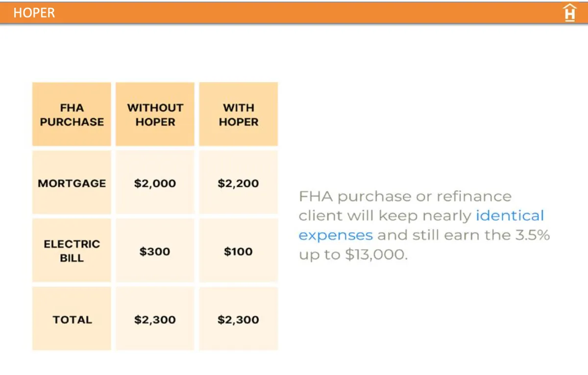Select the $2,200 mortgage cell
This screenshot has width=588, height=375.
pyautogui.click(x=238, y=183)
